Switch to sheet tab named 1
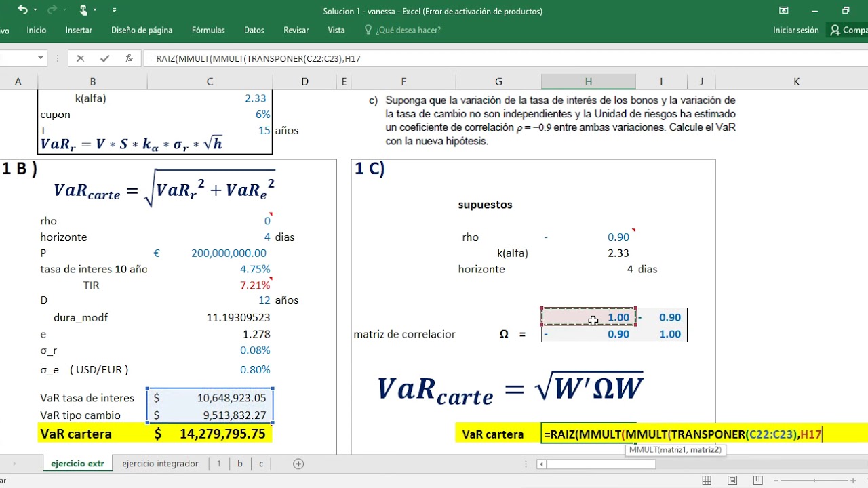This screenshot has width=868, height=488. pos(219,464)
